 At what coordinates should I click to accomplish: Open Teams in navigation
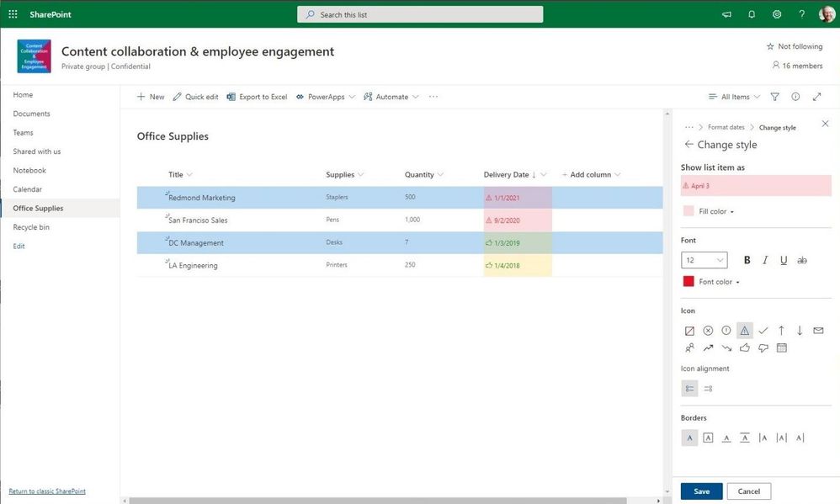coord(23,132)
